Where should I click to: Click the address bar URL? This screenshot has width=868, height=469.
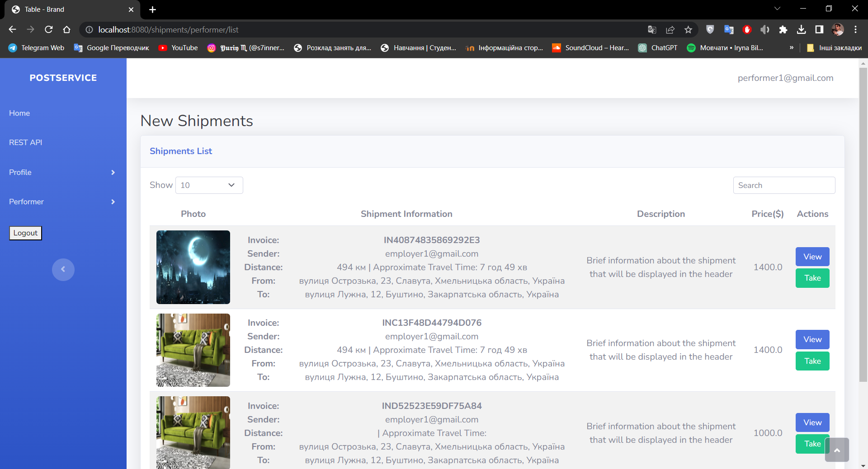[168, 29]
